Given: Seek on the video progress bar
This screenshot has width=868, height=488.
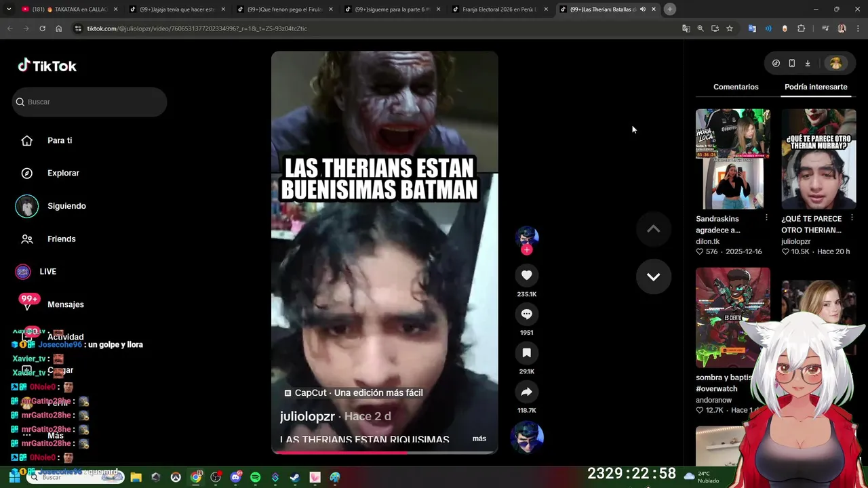Looking at the screenshot, I should click(384, 452).
